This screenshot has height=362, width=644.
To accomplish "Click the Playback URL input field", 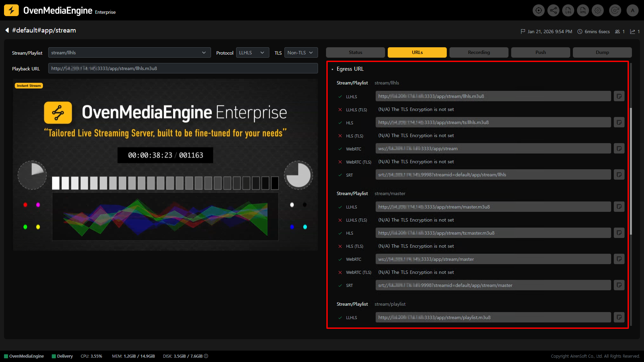I will [x=183, y=68].
